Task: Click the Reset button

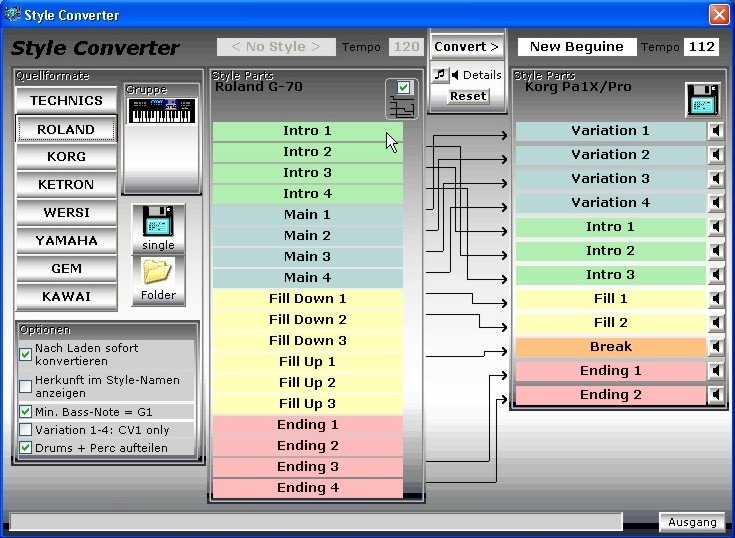Action: tap(468, 96)
